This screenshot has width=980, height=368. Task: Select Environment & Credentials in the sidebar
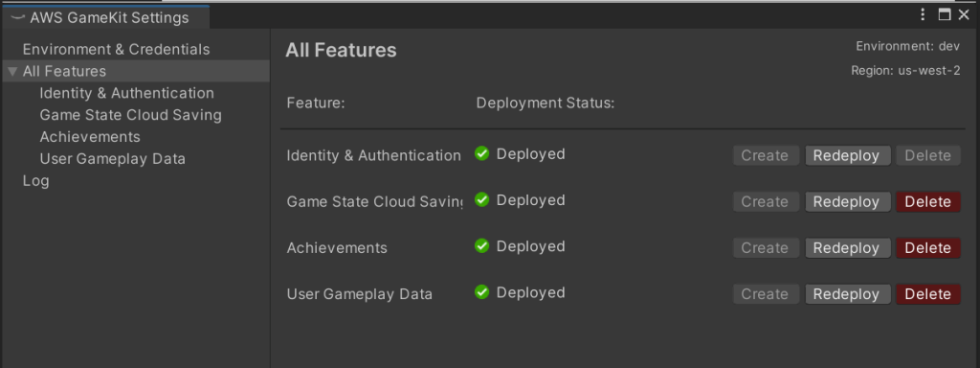(116, 50)
